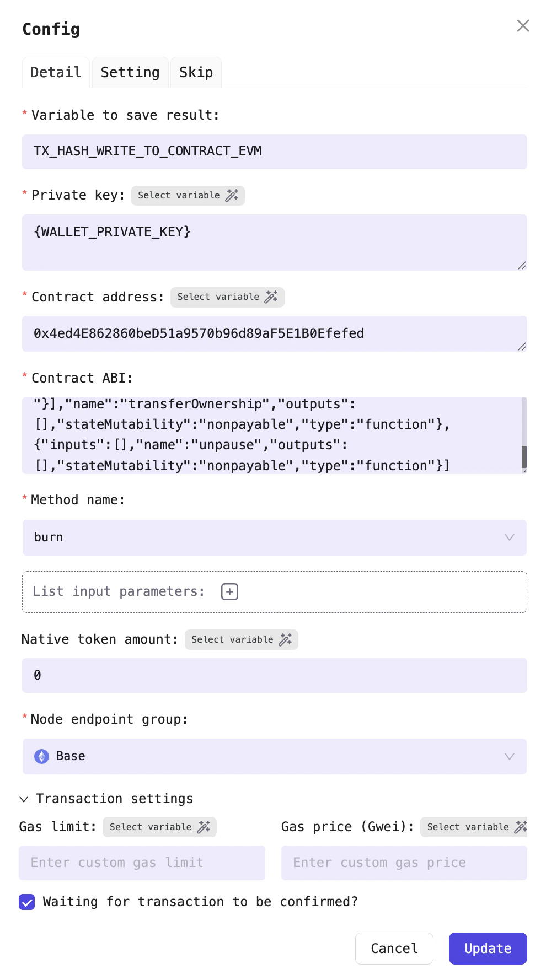Screen dimensions: 546x980
Task: Open the Node endpoint group dropdown
Action: click(x=508, y=756)
